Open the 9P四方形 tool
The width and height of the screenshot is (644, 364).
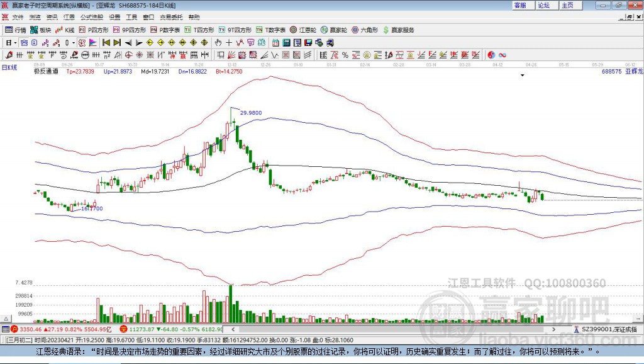[130, 30]
